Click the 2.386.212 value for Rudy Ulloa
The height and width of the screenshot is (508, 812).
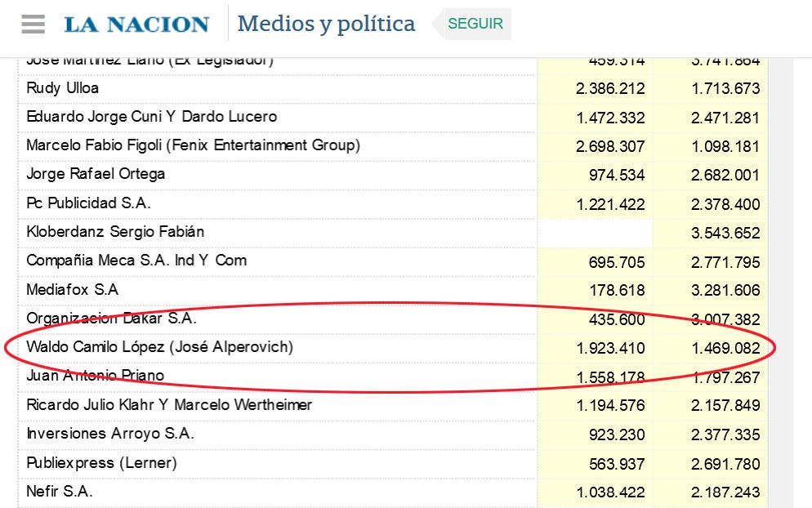(x=610, y=88)
